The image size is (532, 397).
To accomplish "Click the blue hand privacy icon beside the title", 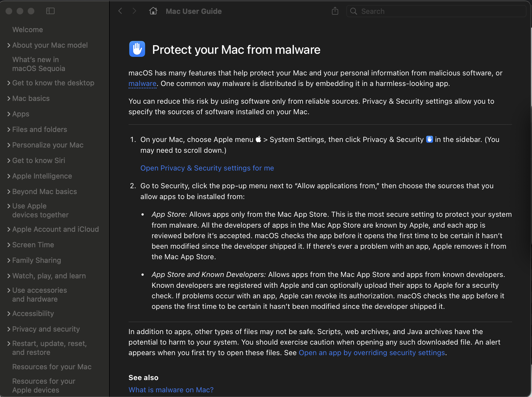I will click(x=137, y=49).
